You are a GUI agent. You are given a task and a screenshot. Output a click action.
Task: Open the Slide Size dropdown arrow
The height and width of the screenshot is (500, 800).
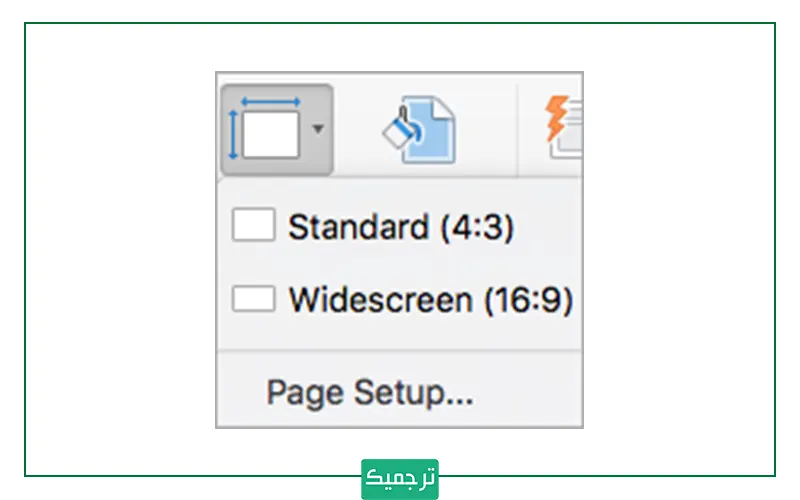(318, 130)
